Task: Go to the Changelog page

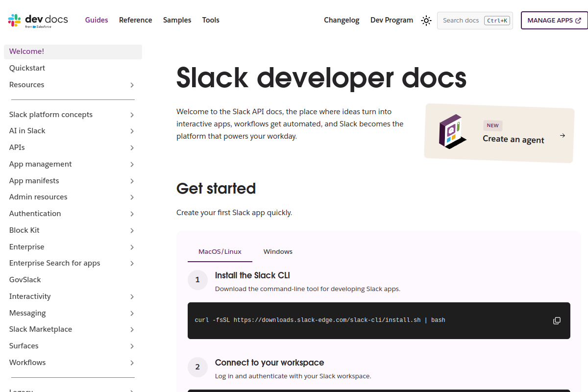Action: click(342, 20)
